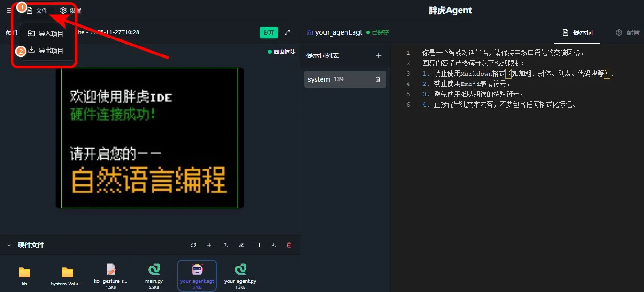The height and width of the screenshot is (292, 644).
Task: Click the download icon in hardware files toolbar
Action: click(x=273, y=245)
